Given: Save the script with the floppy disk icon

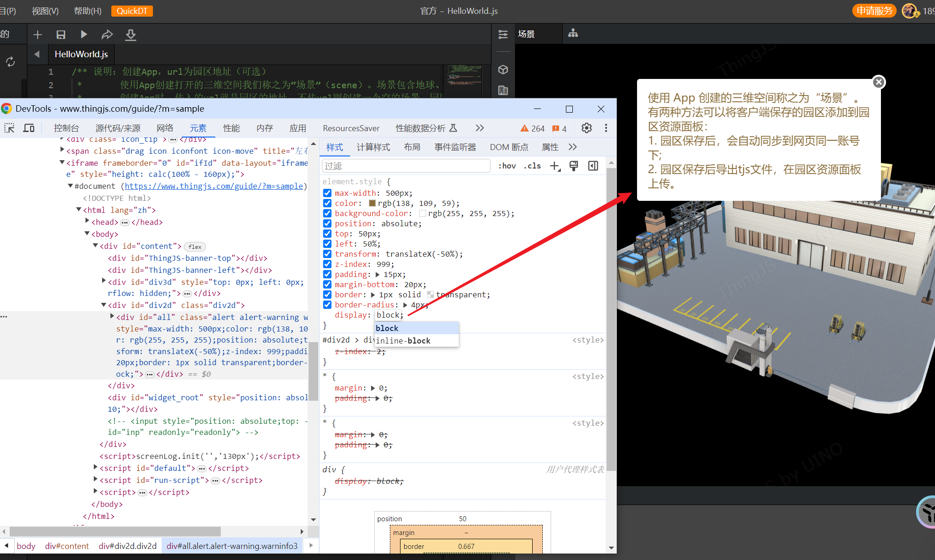Looking at the screenshot, I should (61, 35).
